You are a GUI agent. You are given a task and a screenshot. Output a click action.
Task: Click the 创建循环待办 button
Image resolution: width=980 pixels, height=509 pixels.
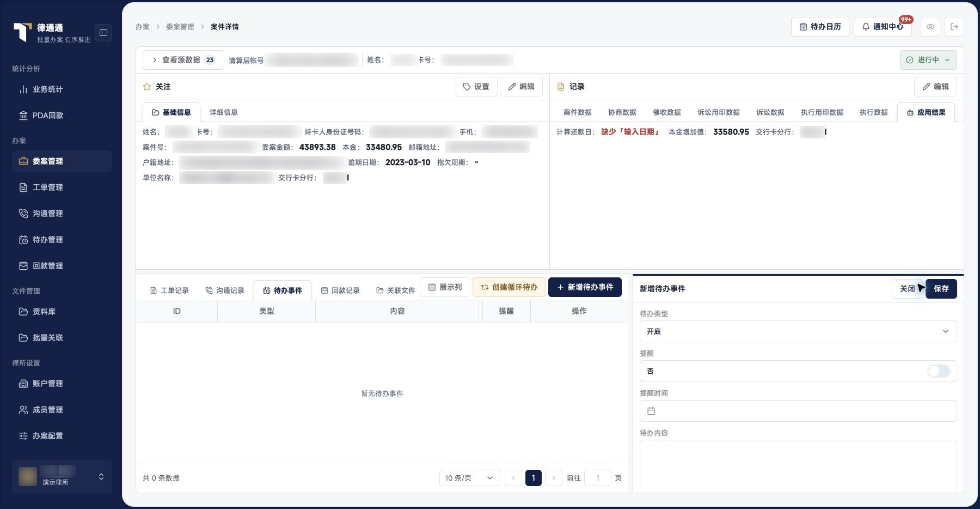509,287
